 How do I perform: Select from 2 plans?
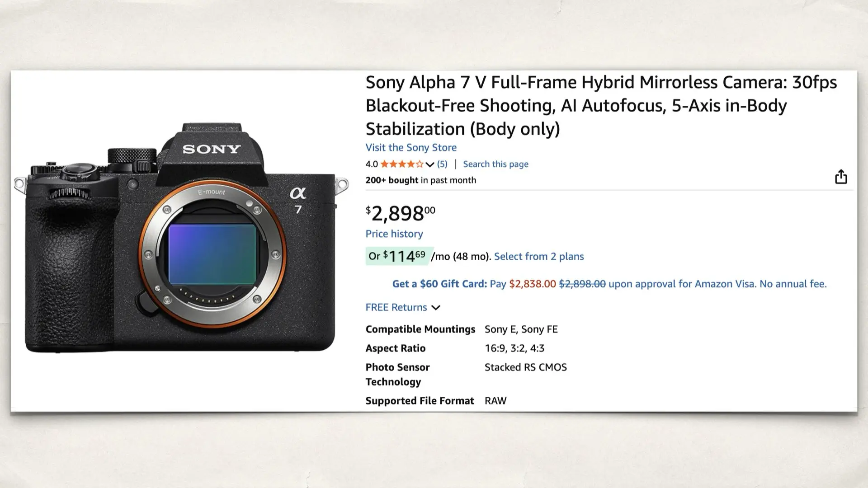tap(538, 256)
